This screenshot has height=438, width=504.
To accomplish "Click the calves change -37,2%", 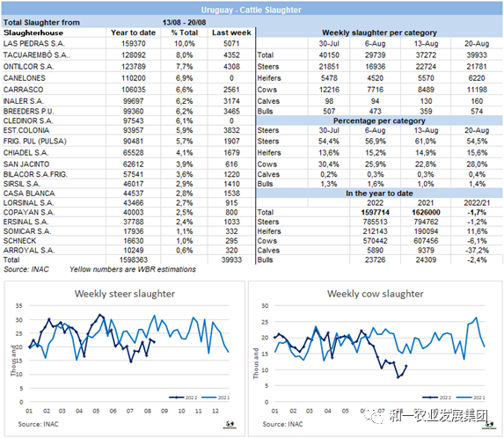I will pos(477,251).
